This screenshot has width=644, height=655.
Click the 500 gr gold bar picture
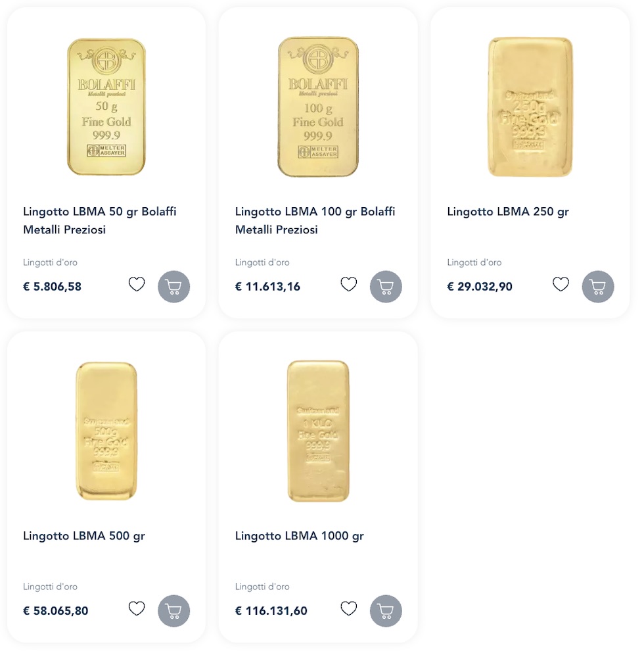coord(106,431)
